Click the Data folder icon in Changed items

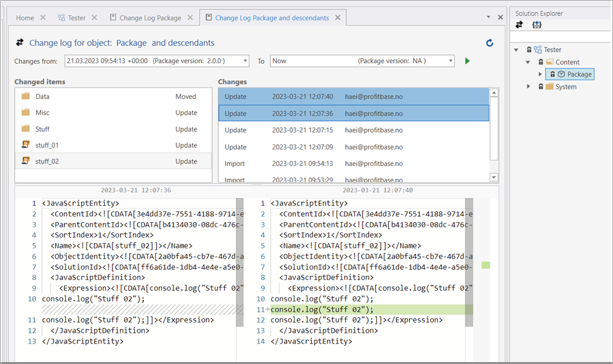26,96
